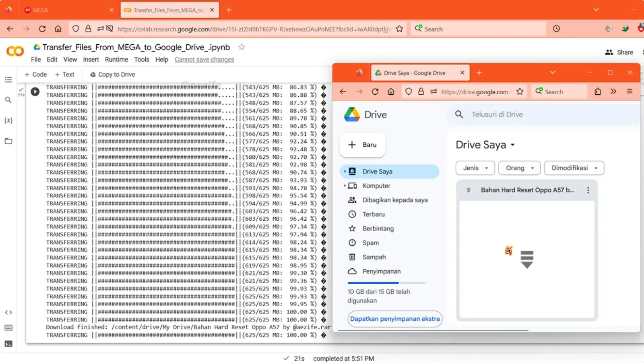Run the transferring notebook cell

(x=35, y=91)
